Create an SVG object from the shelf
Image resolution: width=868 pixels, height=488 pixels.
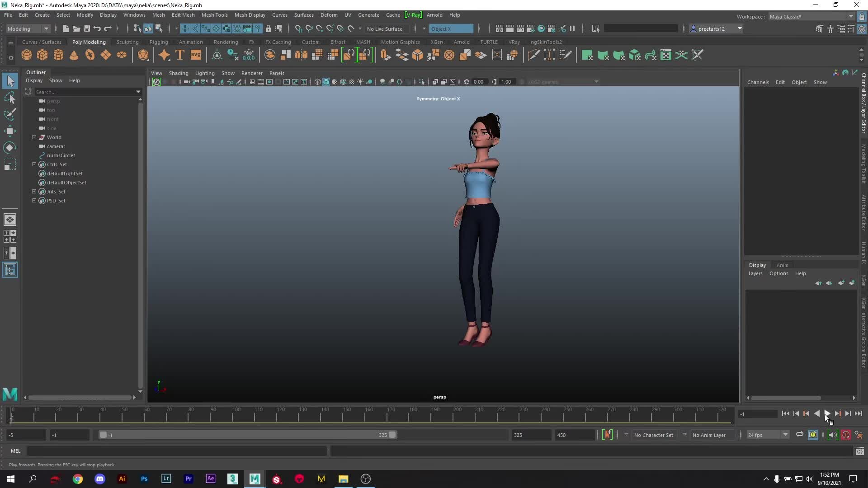pyautogui.click(x=196, y=55)
